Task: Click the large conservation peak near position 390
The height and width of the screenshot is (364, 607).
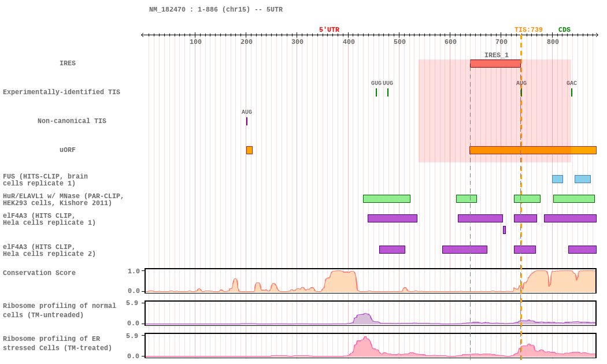Action: pos(340,281)
